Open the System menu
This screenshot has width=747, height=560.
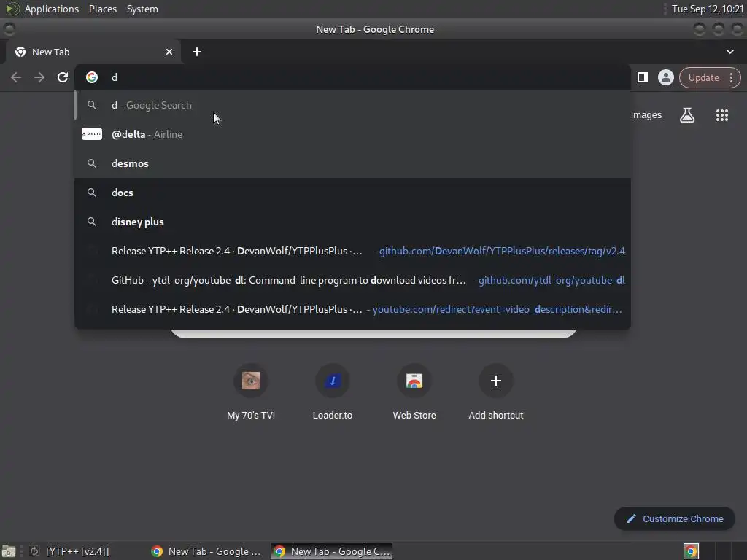(x=142, y=9)
